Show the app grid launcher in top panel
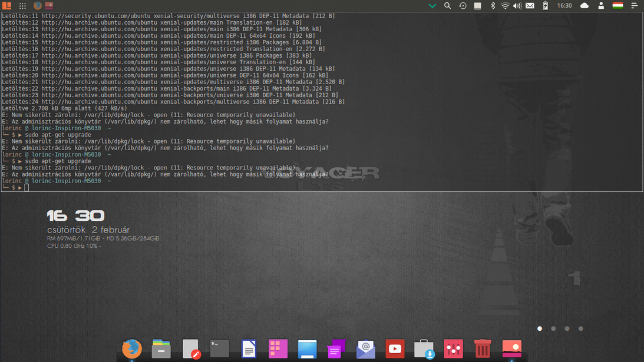644x362 pixels. [22, 6]
